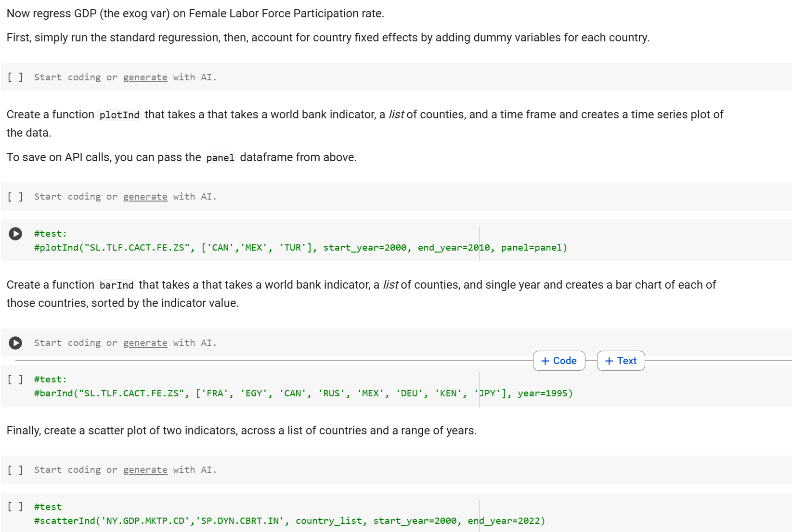
Task: Place cursor in the #scatterInd('NY.GDP.MKTP.CD' code line
Action: coord(289,521)
